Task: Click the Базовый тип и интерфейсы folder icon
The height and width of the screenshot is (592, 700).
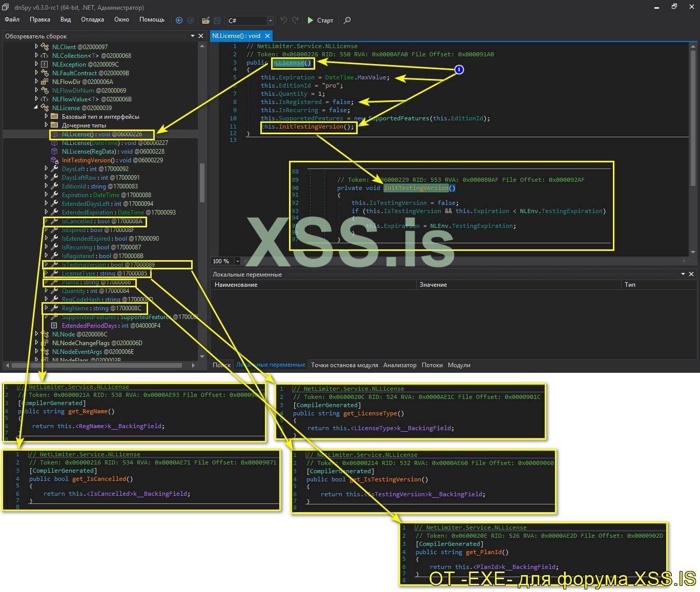Action: tap(54, 117)
